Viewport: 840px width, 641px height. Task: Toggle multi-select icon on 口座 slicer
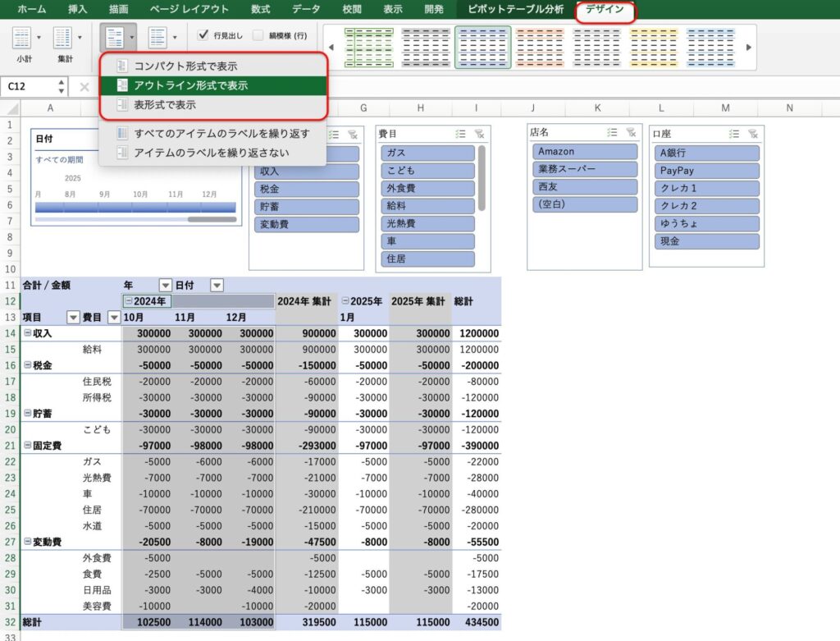[734, 134]
